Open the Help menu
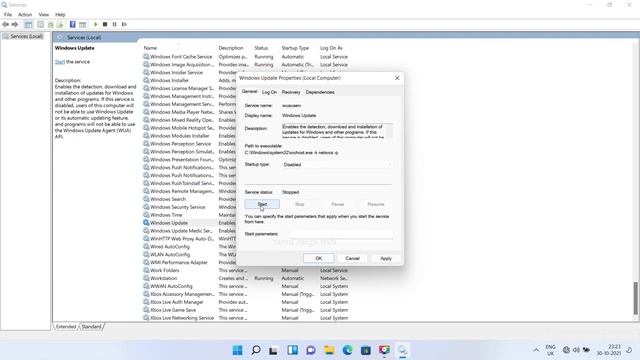The image size is (640, 360). [x=60, y=14]
